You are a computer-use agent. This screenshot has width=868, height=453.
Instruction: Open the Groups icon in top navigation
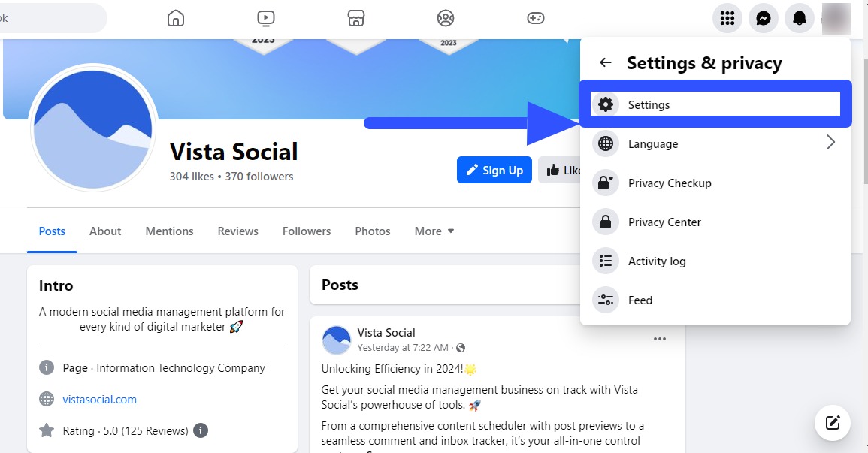(446, 18)
